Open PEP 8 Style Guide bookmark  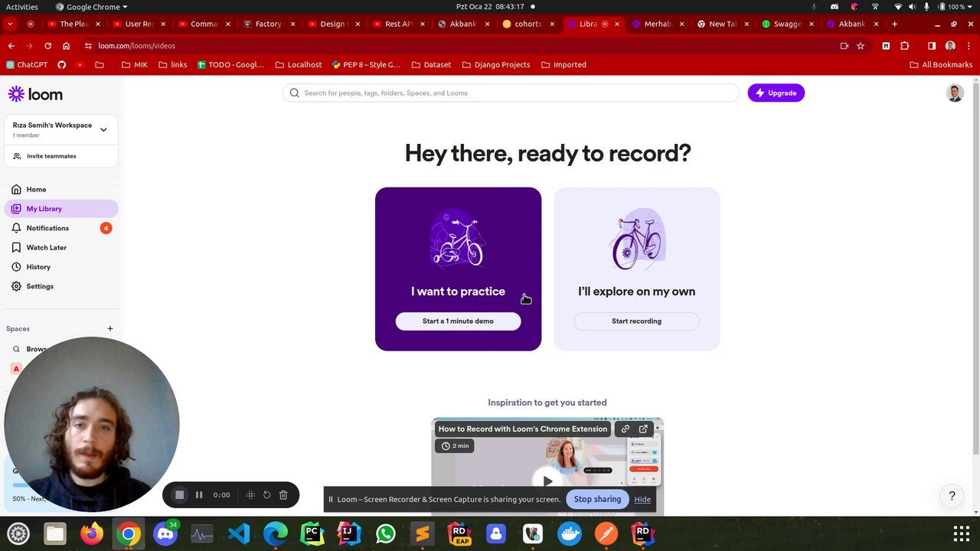[x=366, y=65]
